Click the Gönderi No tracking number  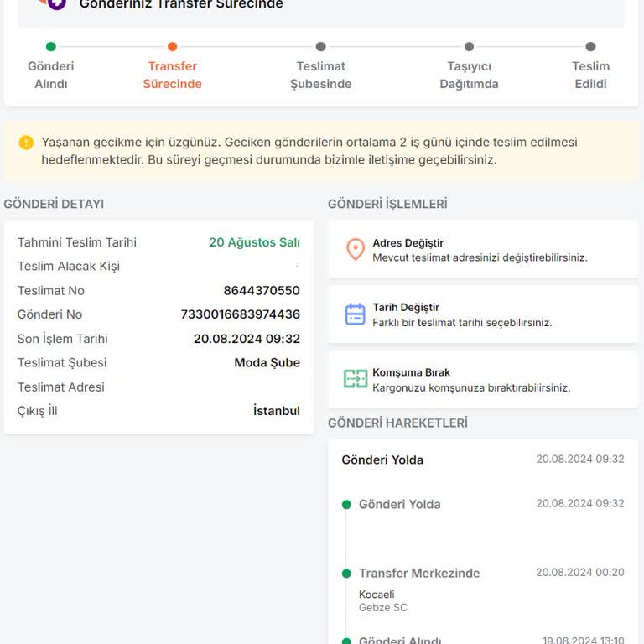240,314
